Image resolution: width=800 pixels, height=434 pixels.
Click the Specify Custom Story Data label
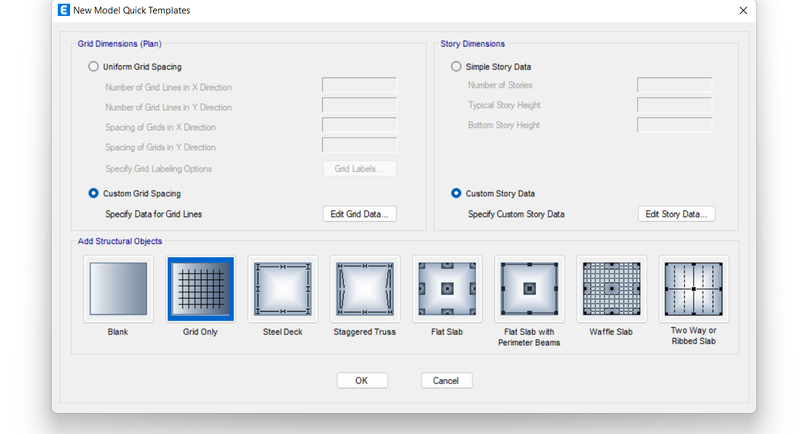click(516, 214)
